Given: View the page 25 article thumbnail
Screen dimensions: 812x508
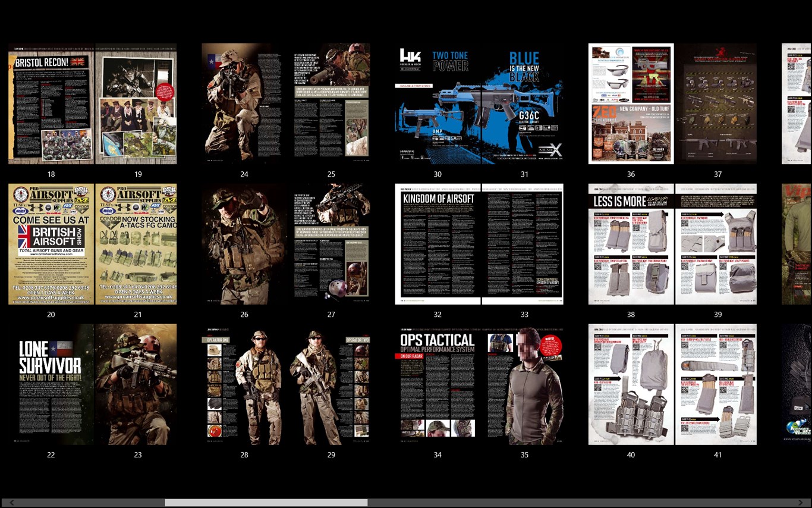Looking at the screenshot, I should coord(329,104).
